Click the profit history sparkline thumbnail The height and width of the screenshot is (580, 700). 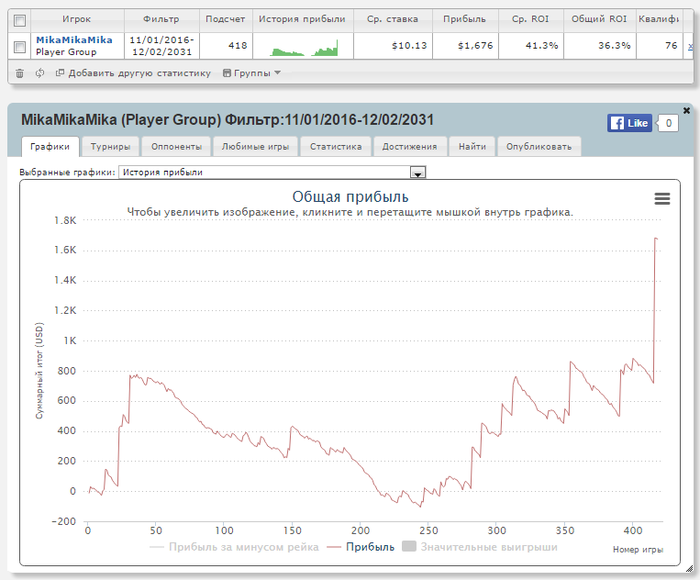pyautogui.click(x=304, y=48)
